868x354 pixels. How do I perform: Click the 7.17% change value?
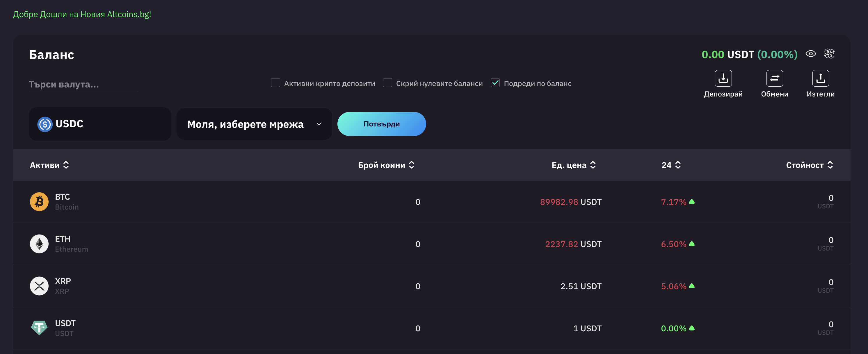673,202
